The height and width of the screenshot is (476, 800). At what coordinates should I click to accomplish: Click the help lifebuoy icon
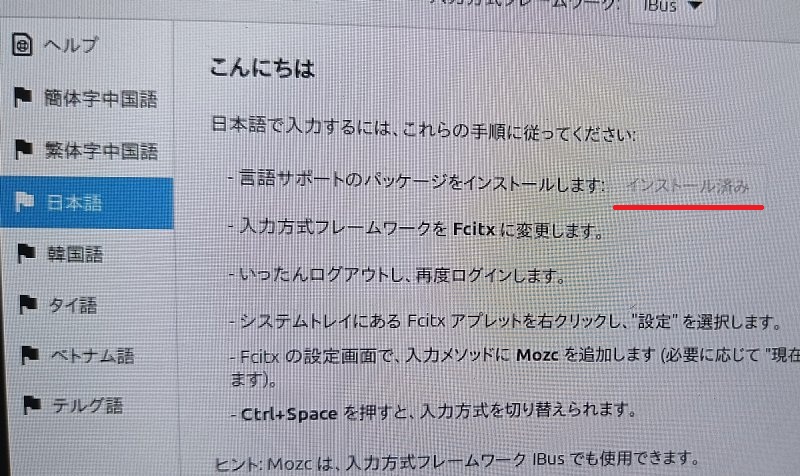(x=22, y=45)
